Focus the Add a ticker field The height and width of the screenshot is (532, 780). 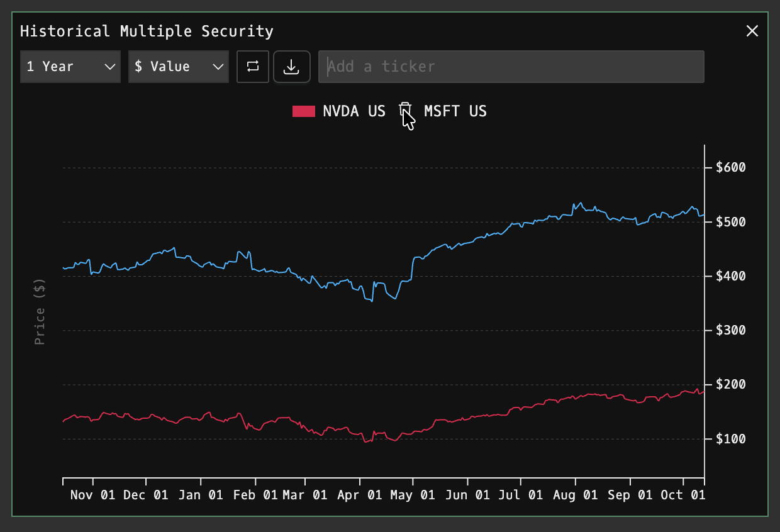click(x=511, y=67)
